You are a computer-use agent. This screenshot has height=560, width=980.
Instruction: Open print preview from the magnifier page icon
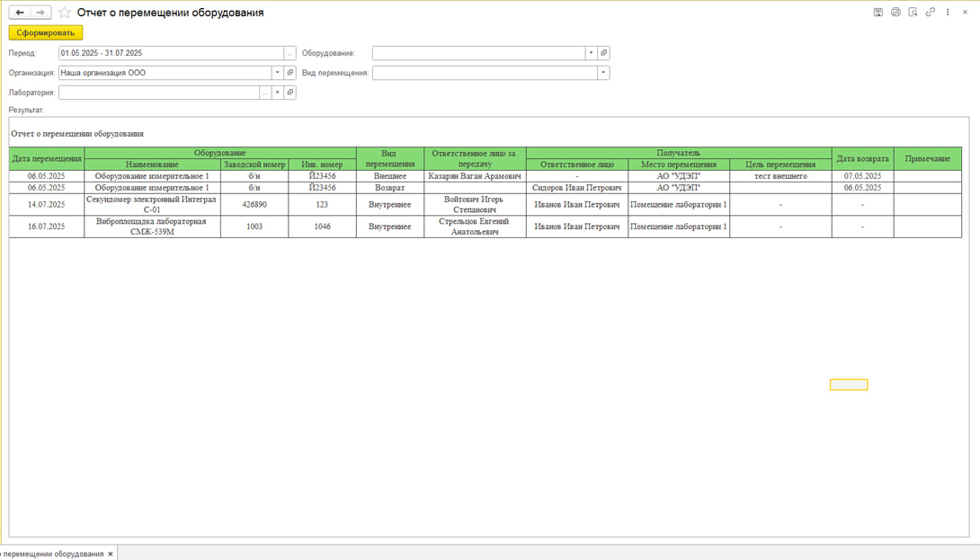click(913, 12)
